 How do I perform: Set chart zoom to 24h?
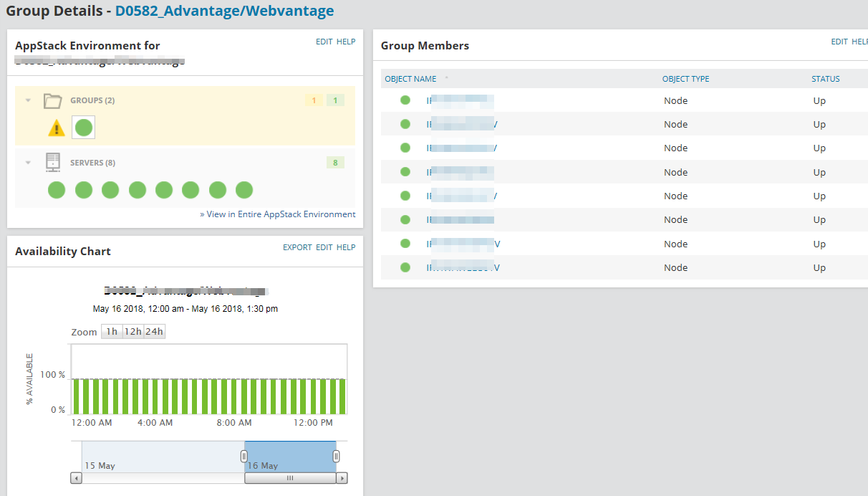point(154,332)
